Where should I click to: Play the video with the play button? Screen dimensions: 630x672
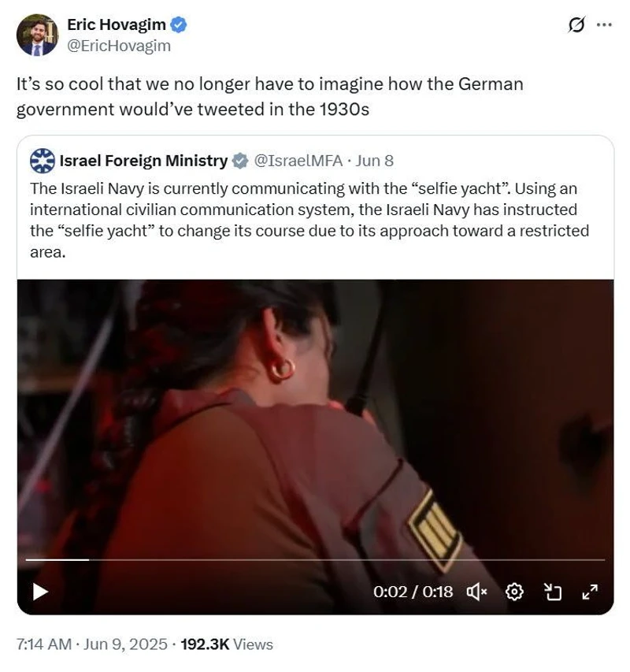click(40, 592)
